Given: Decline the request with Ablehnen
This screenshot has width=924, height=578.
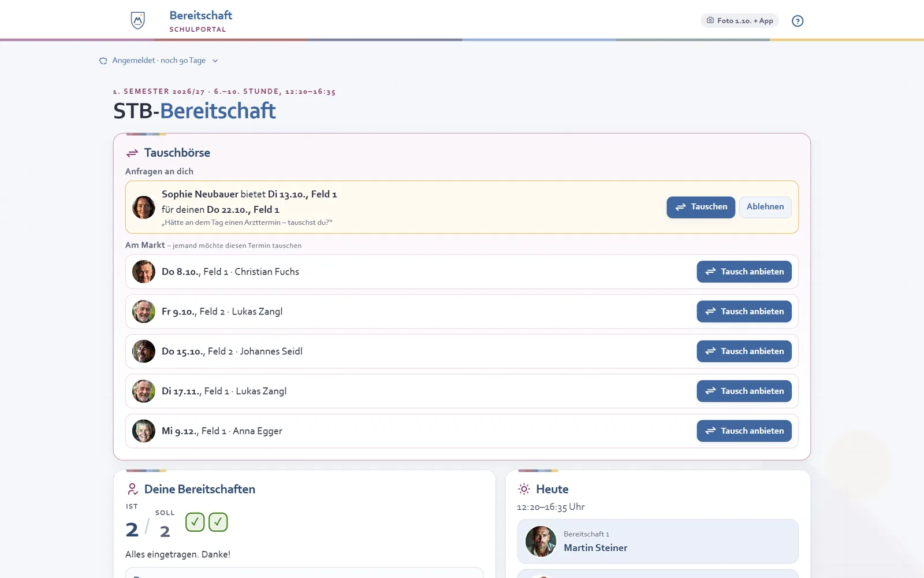Looking at the screenshot, I should 765,207.
